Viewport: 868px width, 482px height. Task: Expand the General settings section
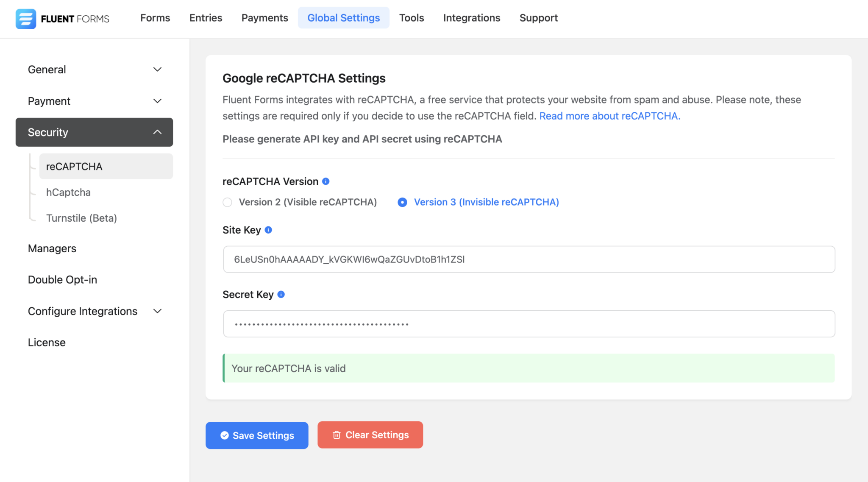pyautogui.click(x=94, y=70)
